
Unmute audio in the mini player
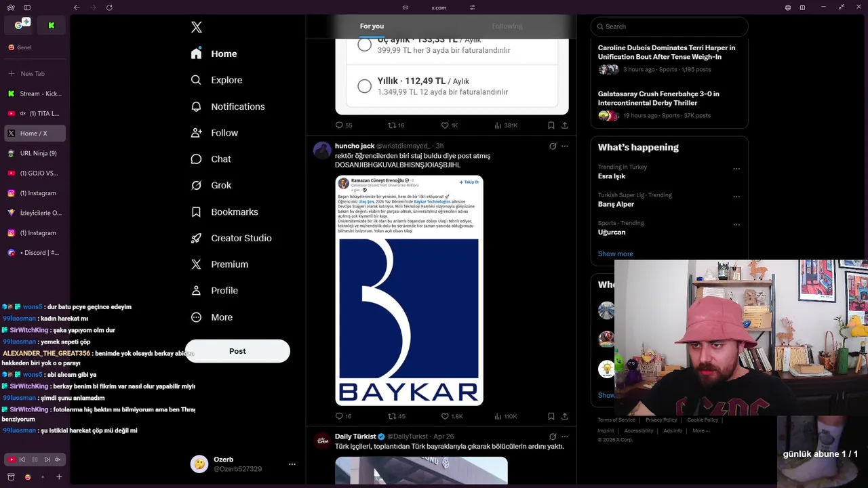click(x=58, y=460)
